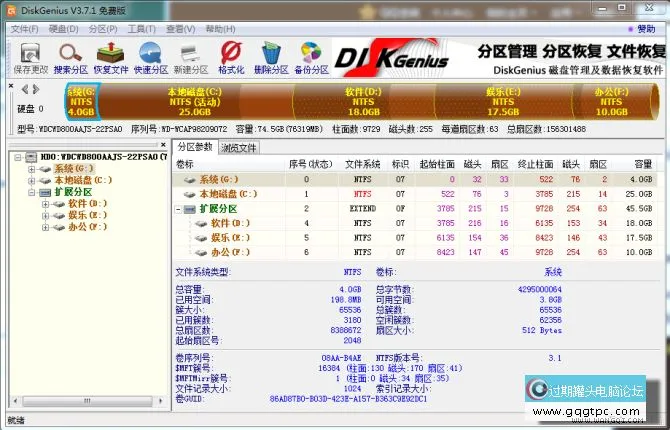The image size is (670, 430).
Task: Click tree panel scrollbar left arrow
Action: coord(16,401)
